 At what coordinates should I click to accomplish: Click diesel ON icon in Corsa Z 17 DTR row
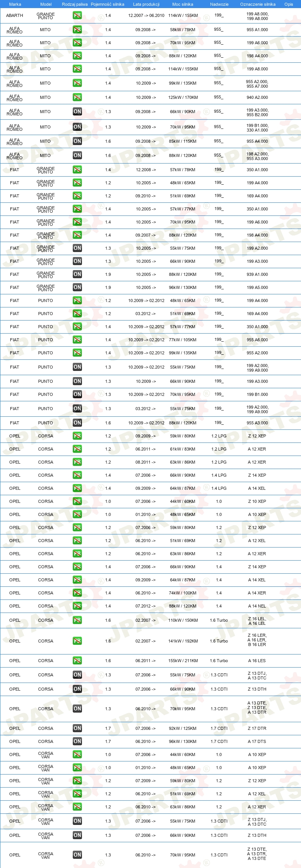77,728
